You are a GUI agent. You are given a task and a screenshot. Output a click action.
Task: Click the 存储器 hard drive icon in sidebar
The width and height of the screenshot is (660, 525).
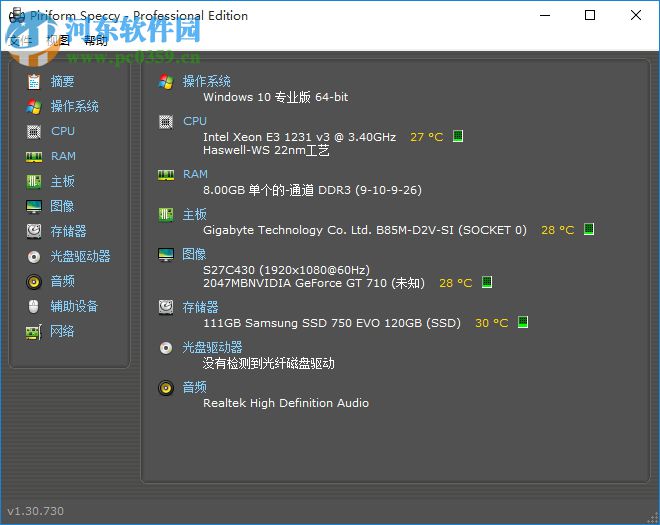point(34,232)
